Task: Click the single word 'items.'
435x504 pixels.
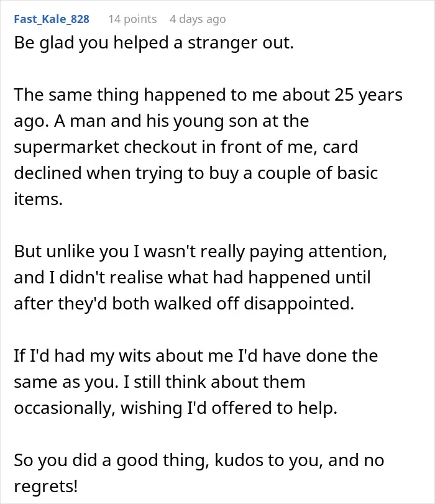Action: point(38,199)
